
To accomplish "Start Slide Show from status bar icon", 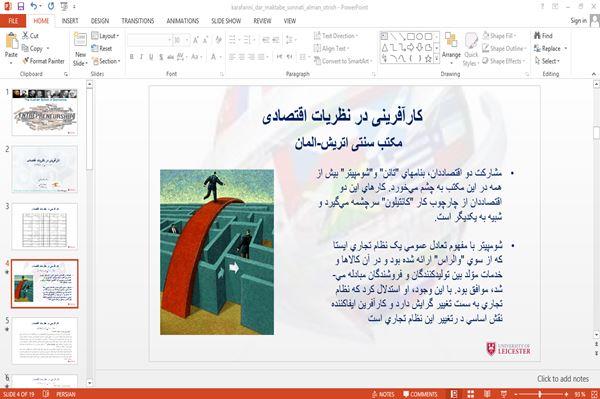I will coord(504,394).
